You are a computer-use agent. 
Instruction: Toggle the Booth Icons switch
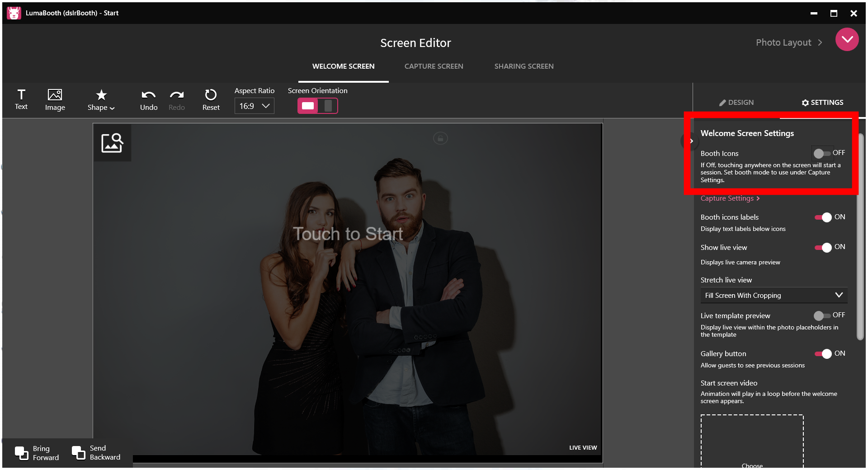[822, 153]
